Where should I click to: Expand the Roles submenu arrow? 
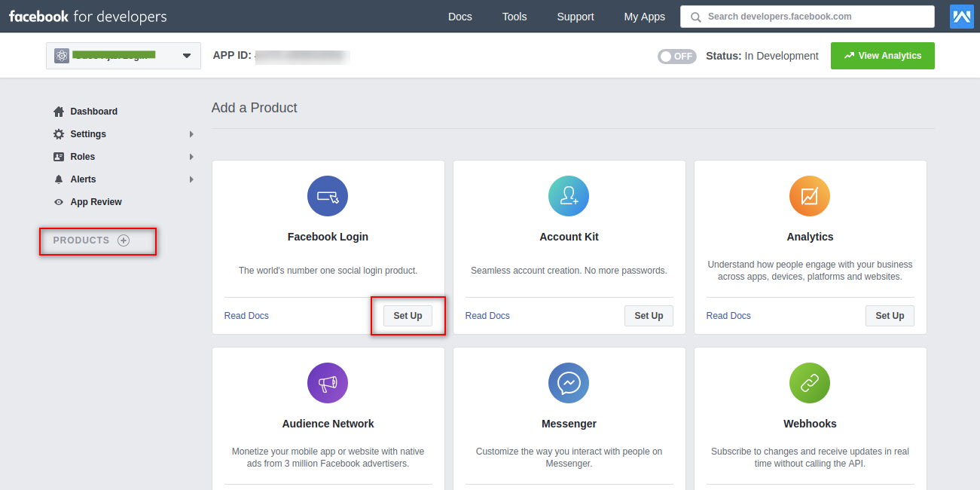coord(191,157)
